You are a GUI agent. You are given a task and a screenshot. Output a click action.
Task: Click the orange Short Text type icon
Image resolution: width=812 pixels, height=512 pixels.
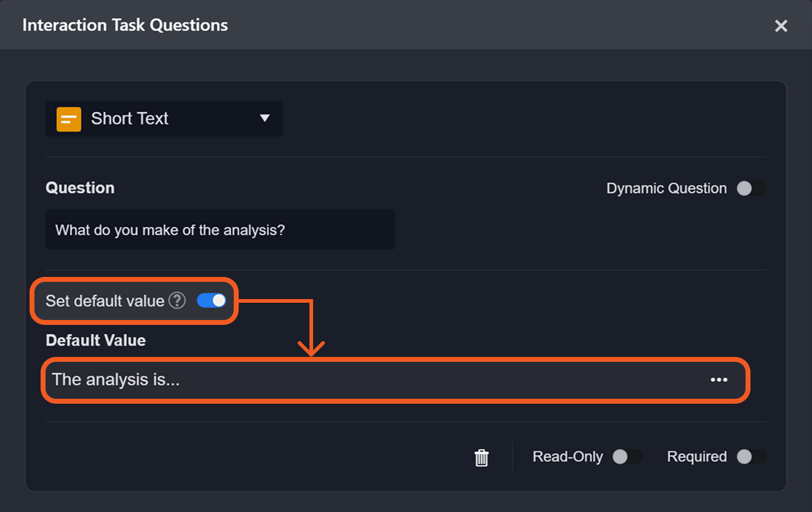tap(69, 119)
